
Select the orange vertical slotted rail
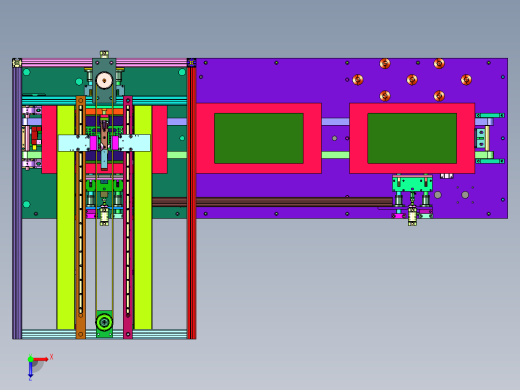(x=81, y=217)
